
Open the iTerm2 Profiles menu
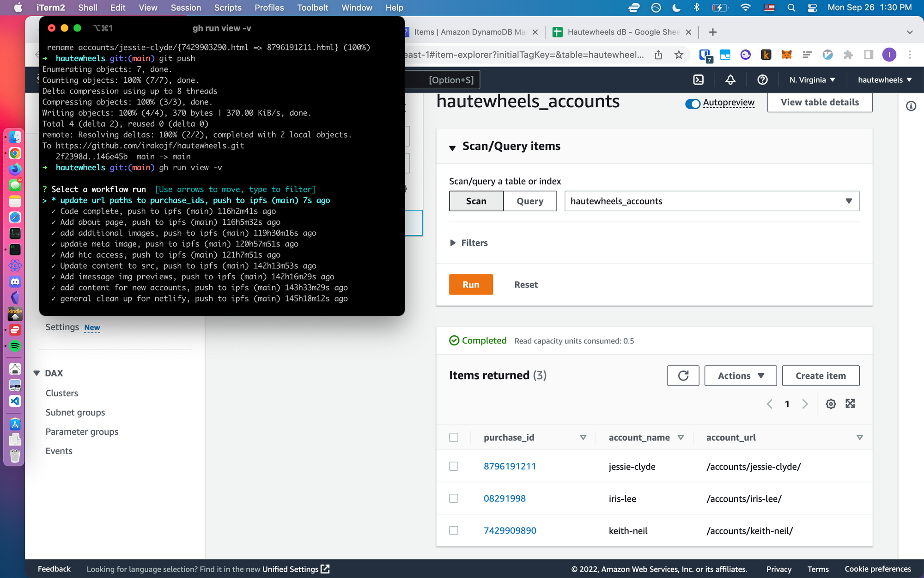(269, 7)
